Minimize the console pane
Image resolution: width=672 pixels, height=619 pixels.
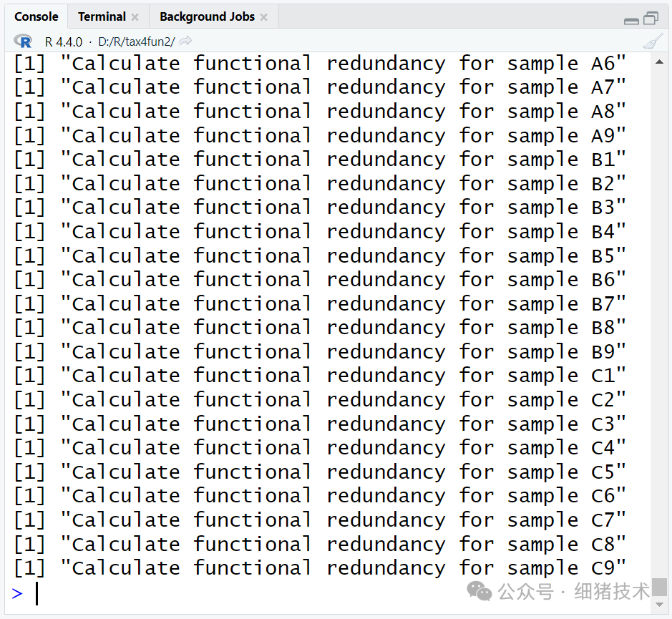click(631, 19)
